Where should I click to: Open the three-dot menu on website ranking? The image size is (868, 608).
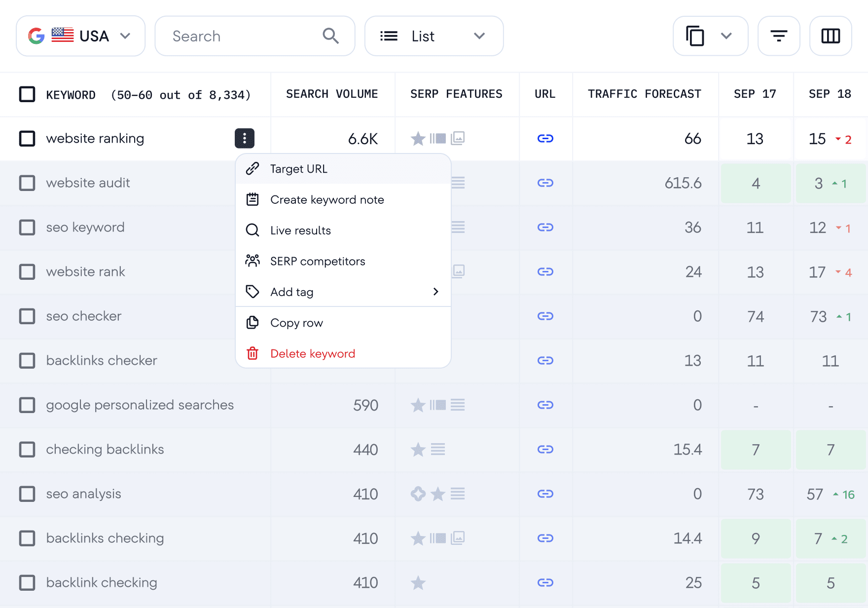tap(245, 139)
